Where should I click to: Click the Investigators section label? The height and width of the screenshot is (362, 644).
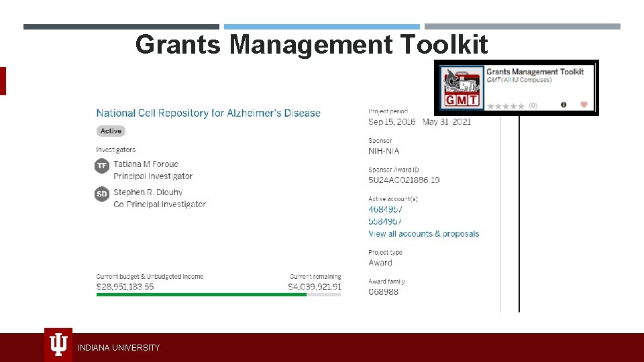[116, 149]
